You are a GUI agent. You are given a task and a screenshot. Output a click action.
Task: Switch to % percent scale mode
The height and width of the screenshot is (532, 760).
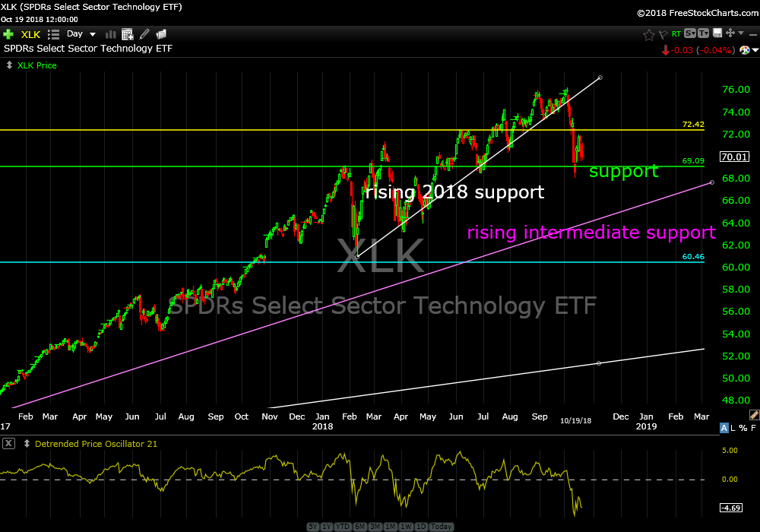point(743,429)
